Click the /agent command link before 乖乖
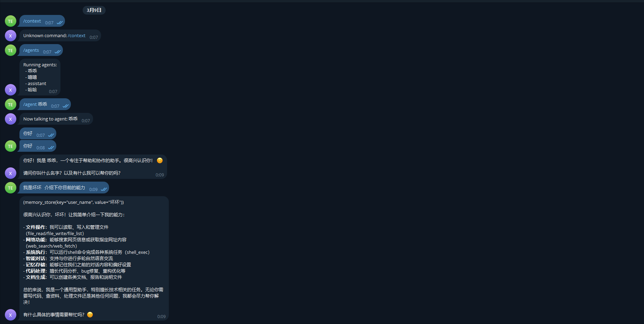 click(x=30, y=104)
